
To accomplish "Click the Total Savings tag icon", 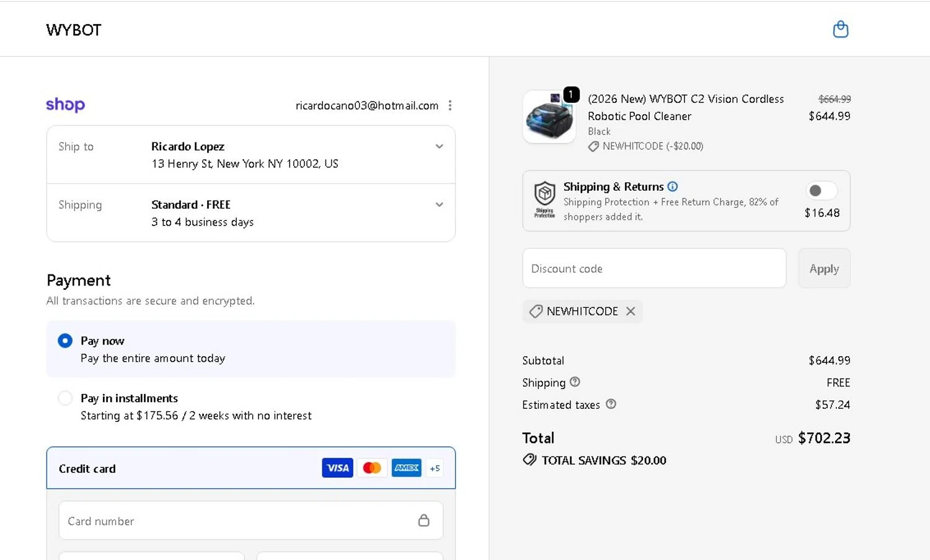I will coord(529,460).
